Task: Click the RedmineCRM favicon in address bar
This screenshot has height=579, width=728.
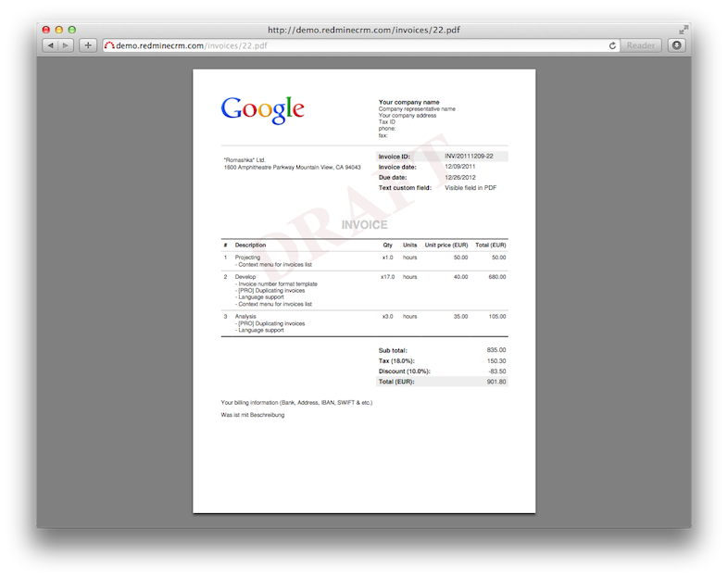Action: (108, 45)
